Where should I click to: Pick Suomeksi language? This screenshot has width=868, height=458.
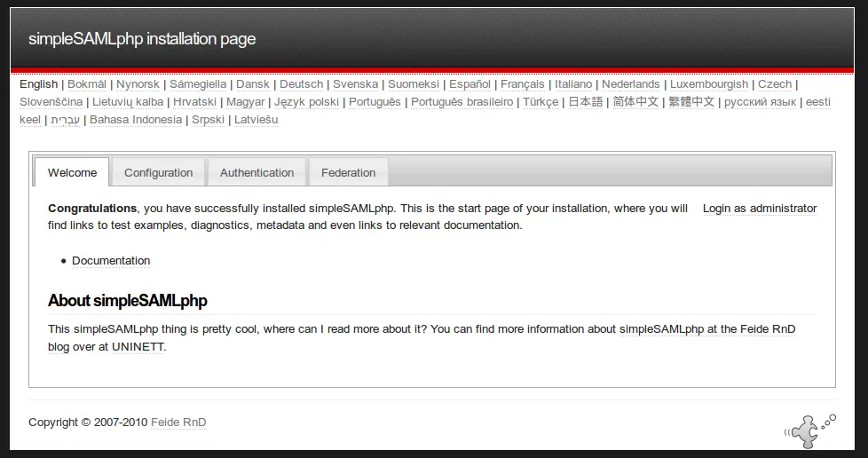coord(414,84)
